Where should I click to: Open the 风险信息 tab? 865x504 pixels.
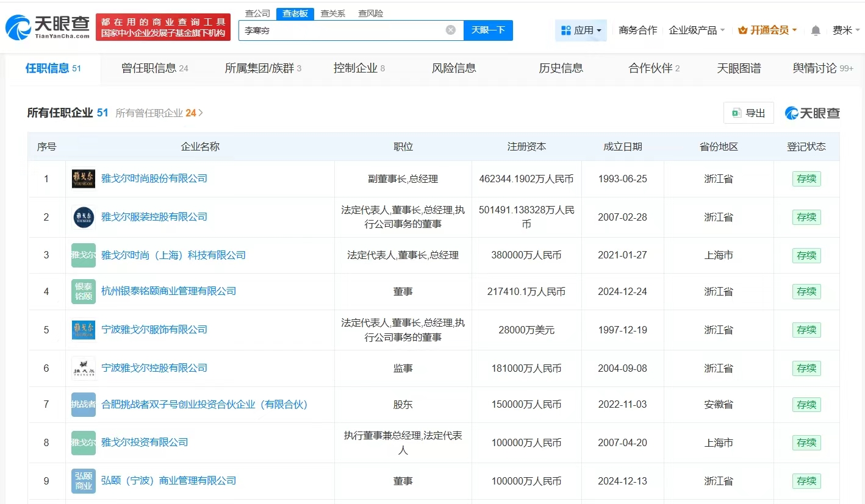[x=454, y=68]
